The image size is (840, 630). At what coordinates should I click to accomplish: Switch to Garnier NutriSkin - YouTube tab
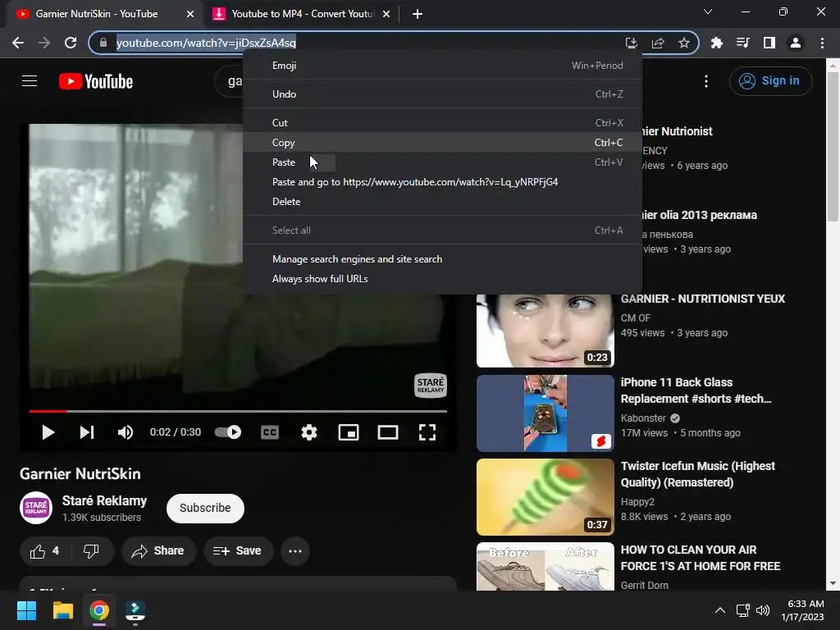[97, 14]
